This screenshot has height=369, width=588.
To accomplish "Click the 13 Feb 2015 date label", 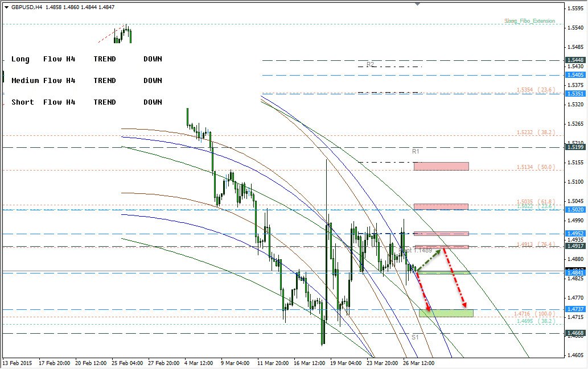I will 18,363.
